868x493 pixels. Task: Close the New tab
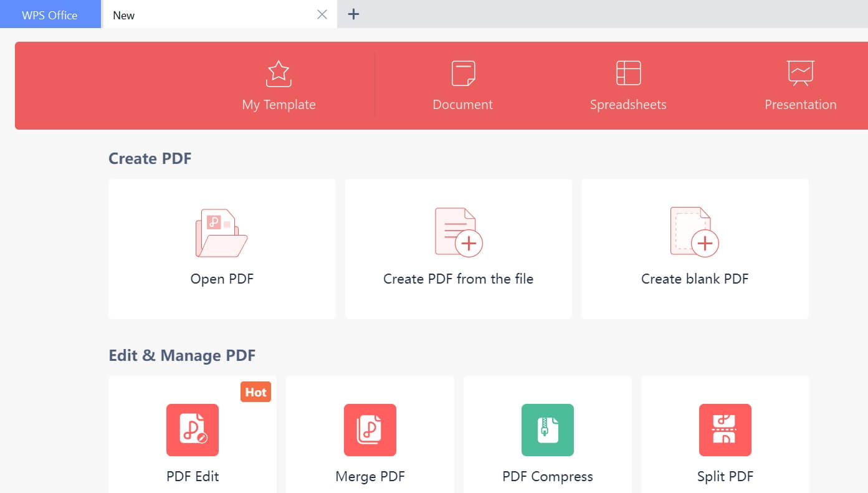pos(322,14)
